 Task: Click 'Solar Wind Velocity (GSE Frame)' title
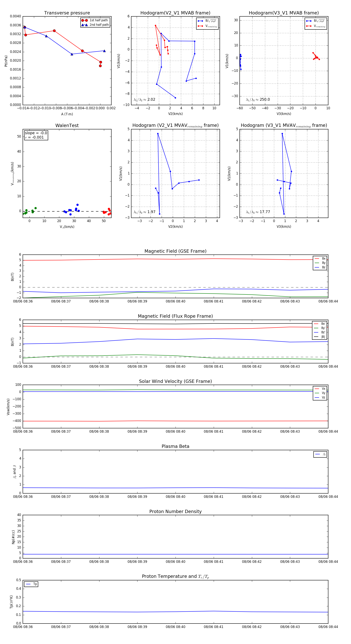(x=175, y=381)
